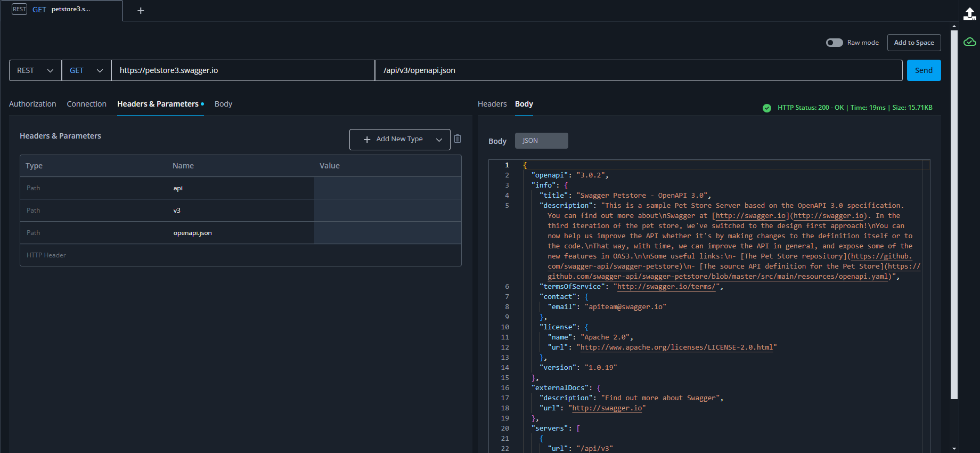Click the Time: 19ms text
The image size is (980, 453).
(868, 108)
